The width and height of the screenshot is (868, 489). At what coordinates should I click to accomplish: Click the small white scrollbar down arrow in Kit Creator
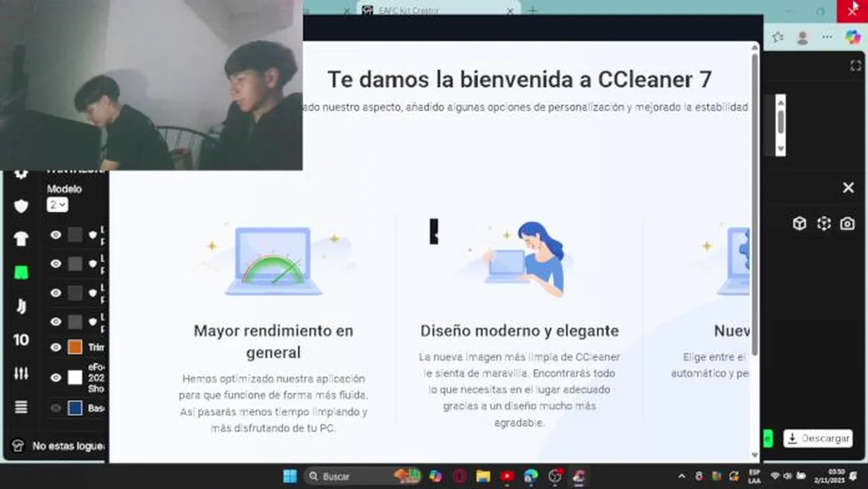(x=780, y=148)
